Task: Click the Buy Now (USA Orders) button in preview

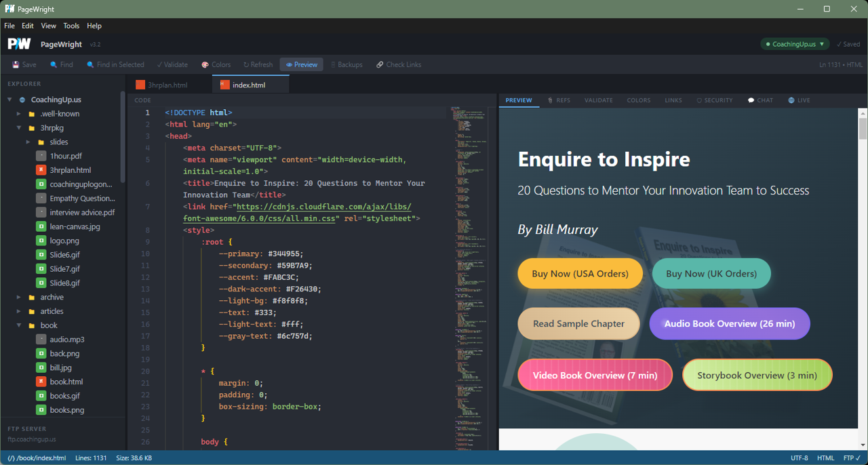Action: [580, 273]
